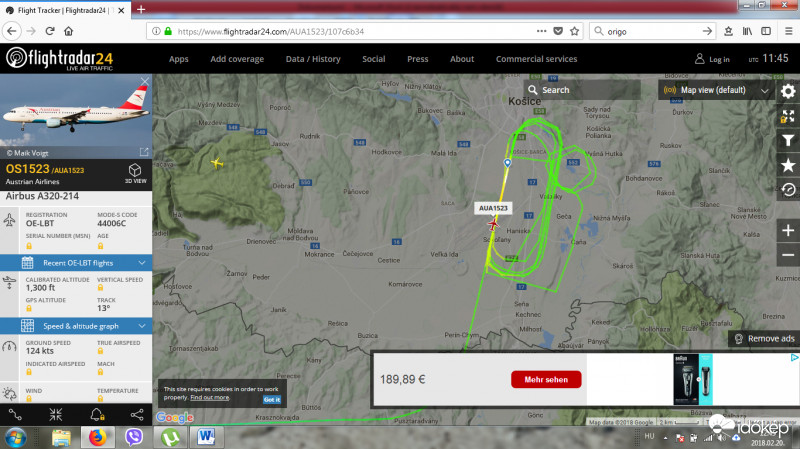Select the yellow aircraft on the map
This screenshot has height=449, width=800.
click(x=217, y=163)
